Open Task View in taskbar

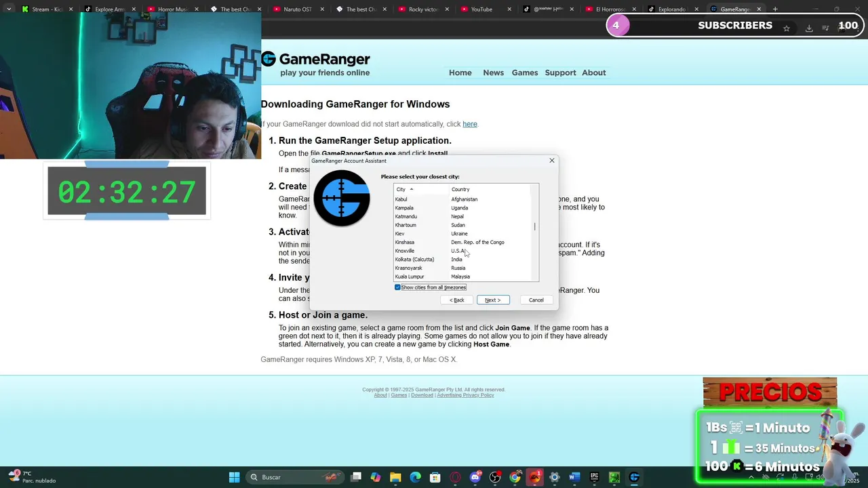coord(356,477)
